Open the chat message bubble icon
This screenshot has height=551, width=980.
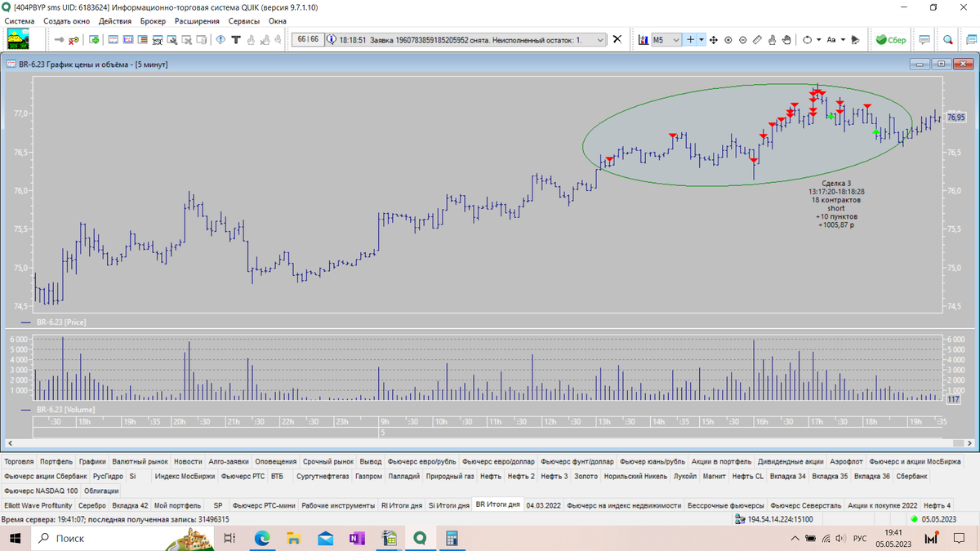tap(924, 39)
